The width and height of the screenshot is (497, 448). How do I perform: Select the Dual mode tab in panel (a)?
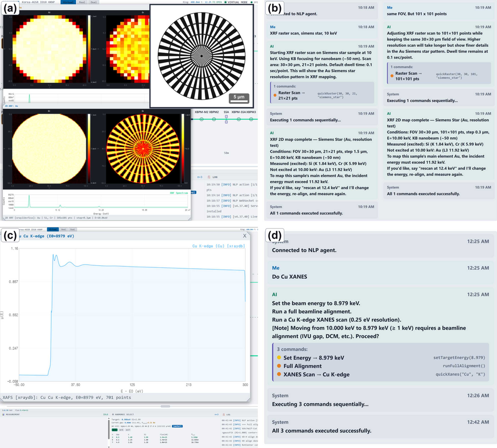(94, 2)
